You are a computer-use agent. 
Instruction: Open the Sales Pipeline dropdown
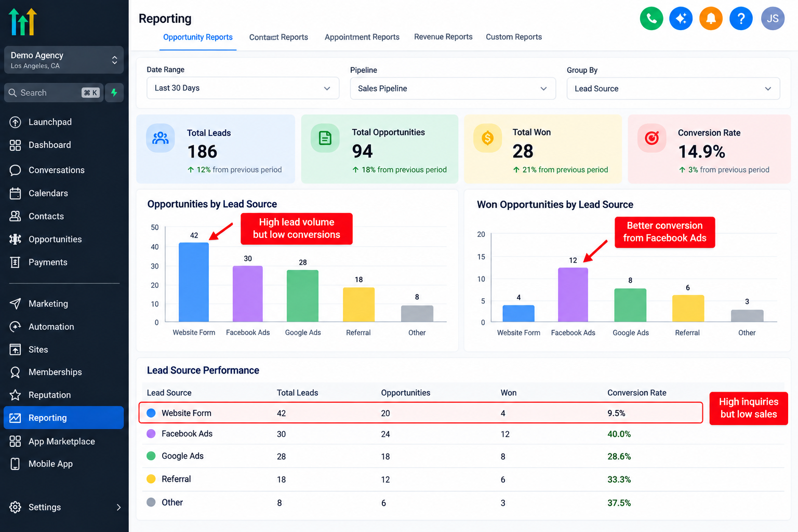click(x=453, y=88)
